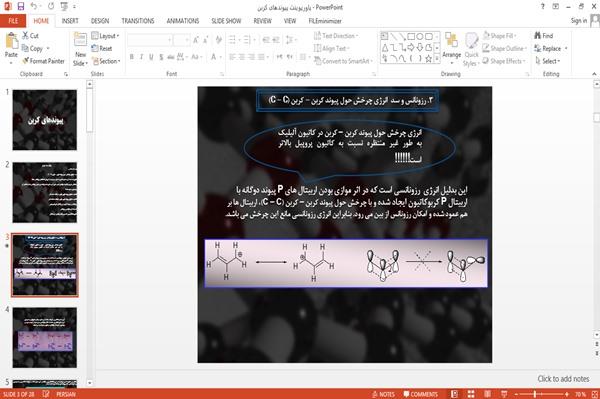Toggle Bold formatting
The width and height of the screenshot is (600, 399).
pos(132,57)
